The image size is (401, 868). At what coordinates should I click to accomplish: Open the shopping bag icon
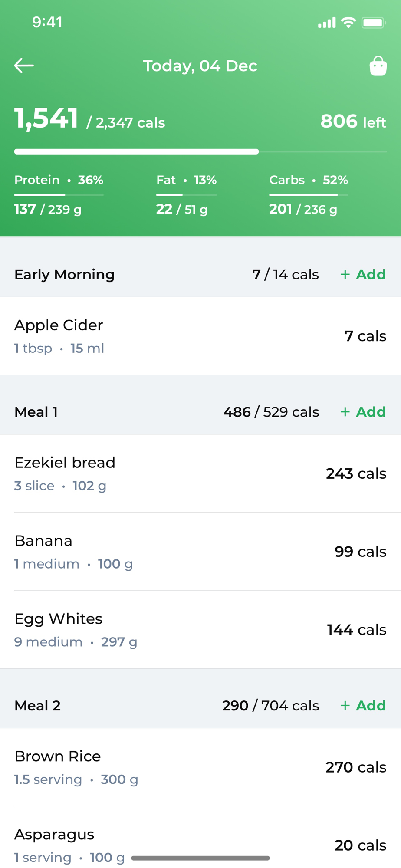click(378, 66)
